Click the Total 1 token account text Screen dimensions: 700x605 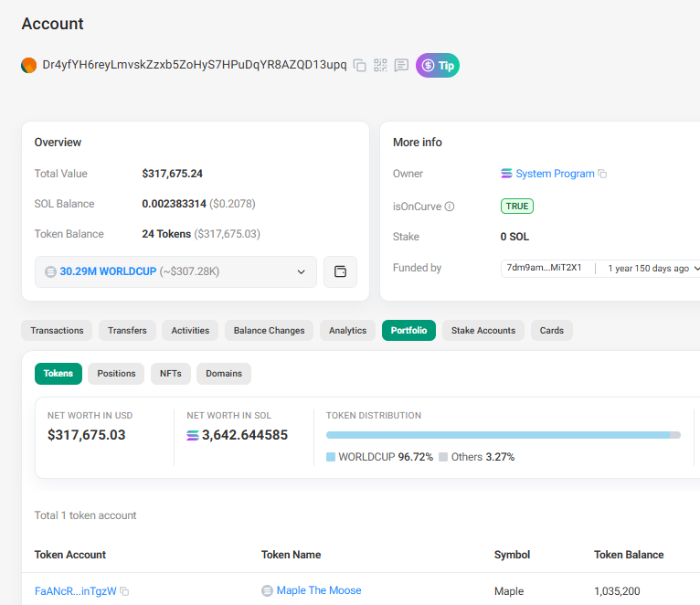click(x=85, y=515)
